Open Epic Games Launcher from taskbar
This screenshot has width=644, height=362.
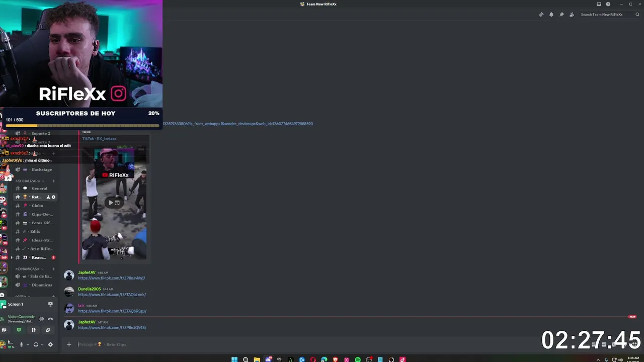tap(279, 359)
